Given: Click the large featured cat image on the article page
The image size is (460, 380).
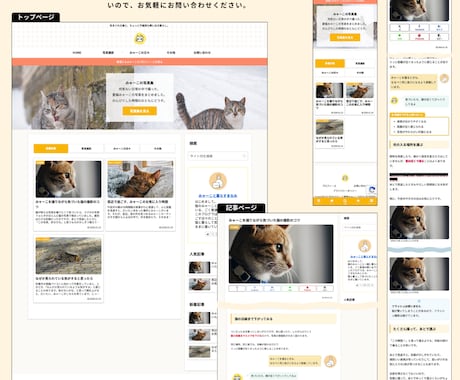Looking at the screenshot, I should click(x=281, y=254).
